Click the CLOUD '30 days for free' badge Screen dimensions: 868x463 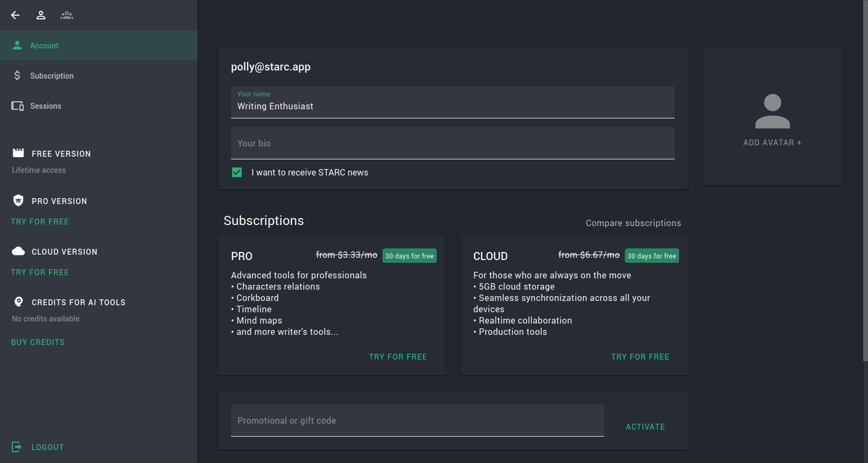click(652, 256)
